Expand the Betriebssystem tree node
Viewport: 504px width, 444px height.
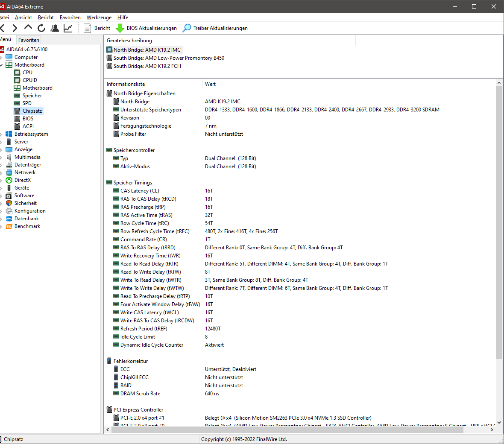(x=1, y=134)
